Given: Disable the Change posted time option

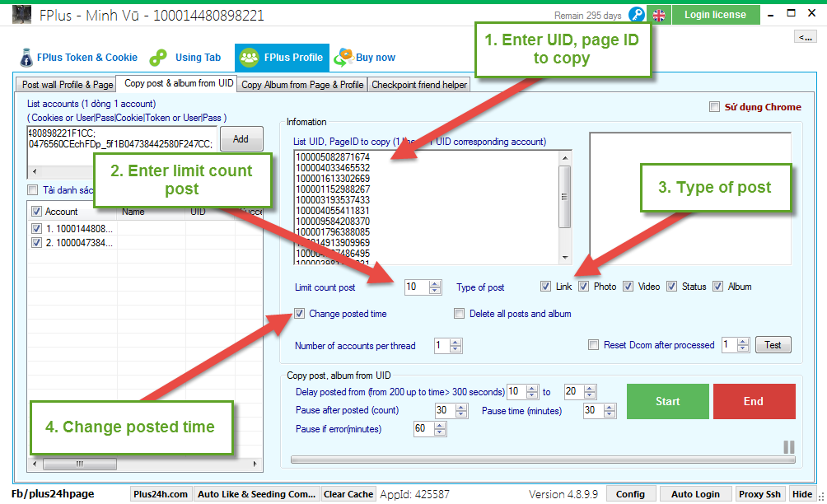Looking at the screenshot, I should click(300, 314).
